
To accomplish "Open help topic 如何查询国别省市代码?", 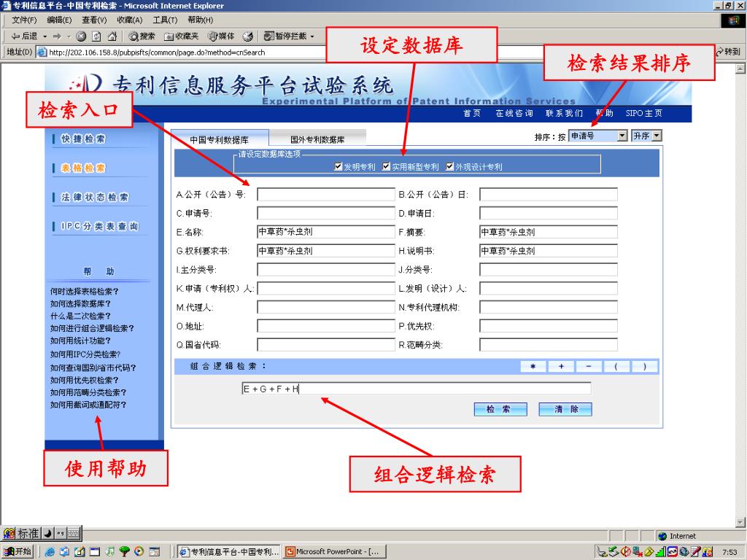I will click(x=93, y=367).
